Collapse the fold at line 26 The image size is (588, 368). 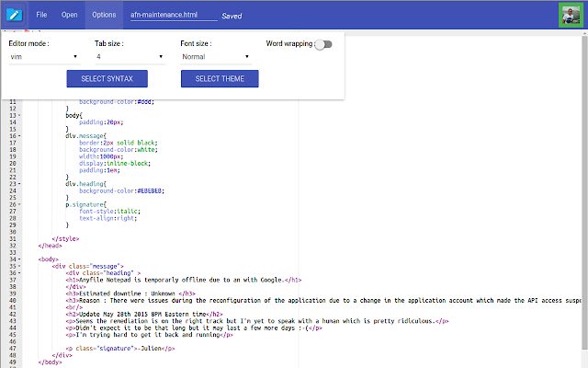pyautogui.click(x=19, y=204)
